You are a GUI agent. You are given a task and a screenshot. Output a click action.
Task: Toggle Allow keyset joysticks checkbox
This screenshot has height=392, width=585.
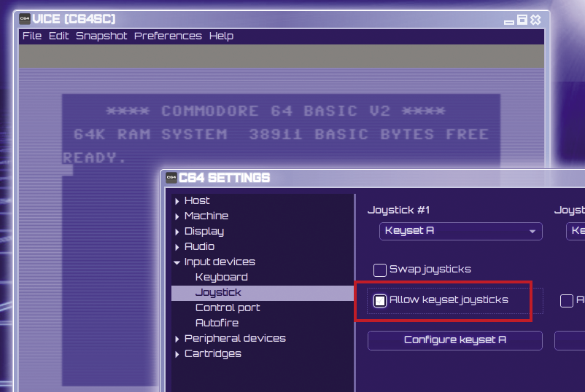380,300
